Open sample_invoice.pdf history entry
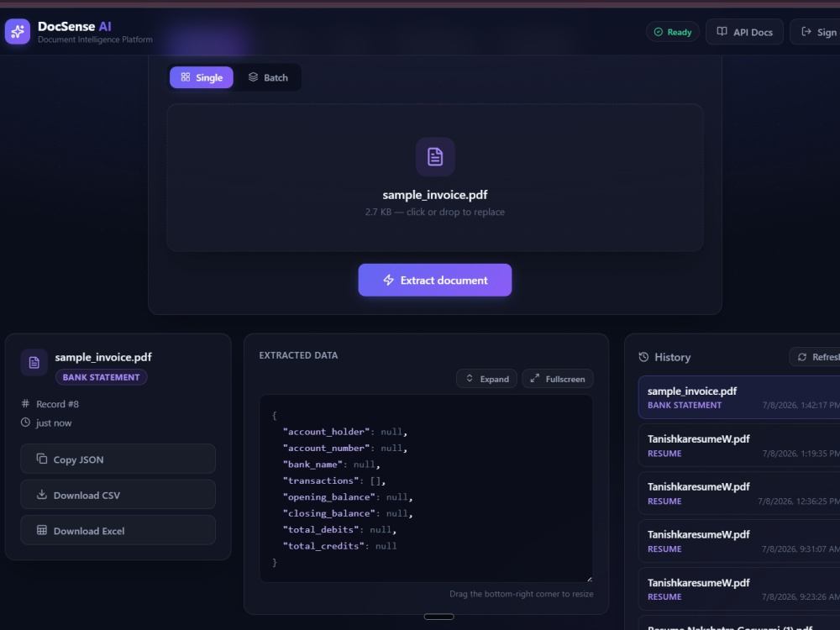This screenshot has height=630, width=840. [739, 397]
